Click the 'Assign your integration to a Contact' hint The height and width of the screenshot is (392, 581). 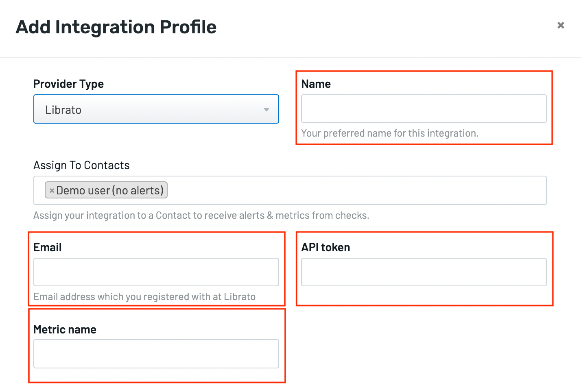(201, 216)
